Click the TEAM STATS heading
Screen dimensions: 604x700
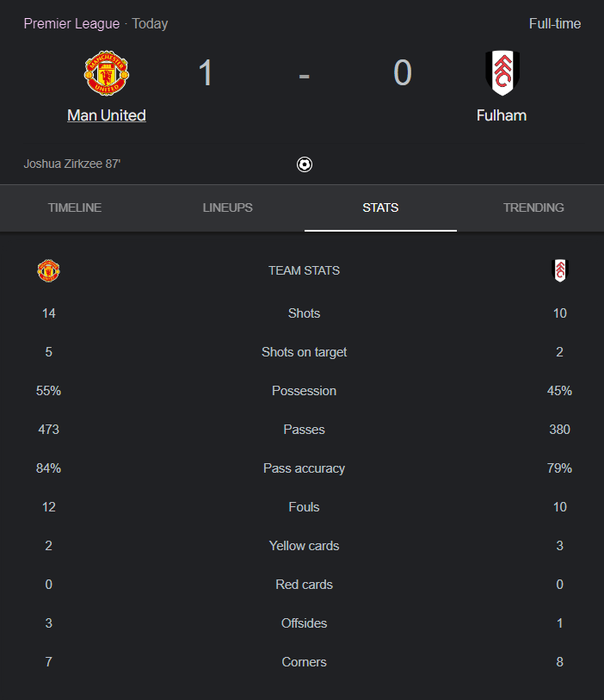click(x=305, y=270)
